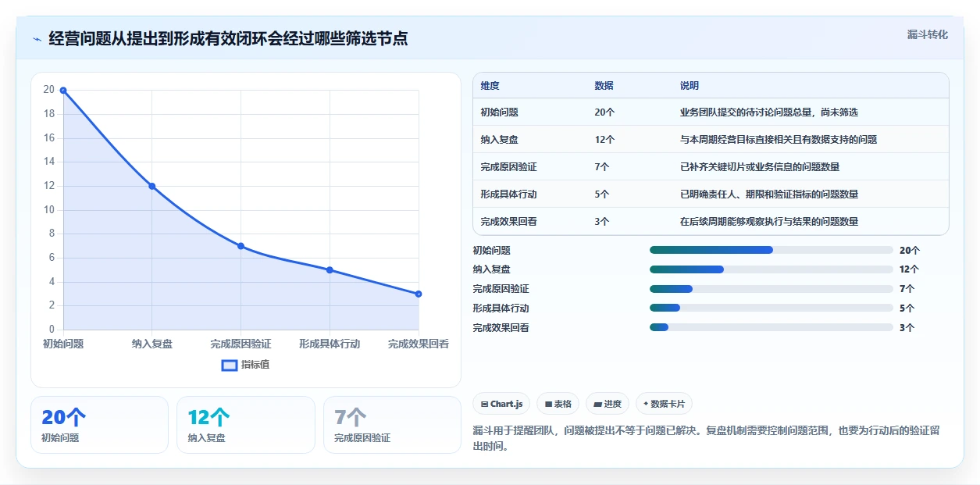Select the 初始问题 data point on chart
This screenshot has height=485, width=980.
click(x=63, y=91)
